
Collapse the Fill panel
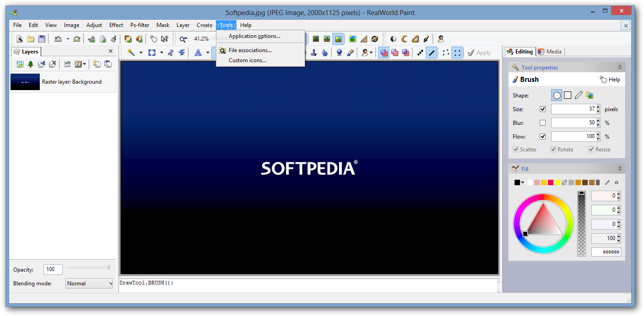pyautogui.click(x=620, y=169)
